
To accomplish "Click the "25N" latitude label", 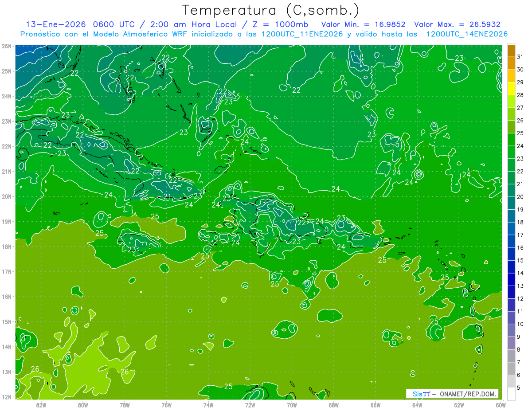I will click(6, 71).
